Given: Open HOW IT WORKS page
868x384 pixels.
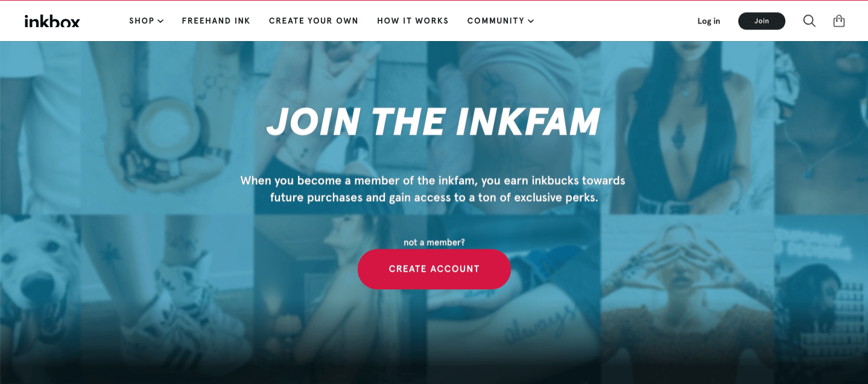Looking at the screenshot, I should point(413,21).
